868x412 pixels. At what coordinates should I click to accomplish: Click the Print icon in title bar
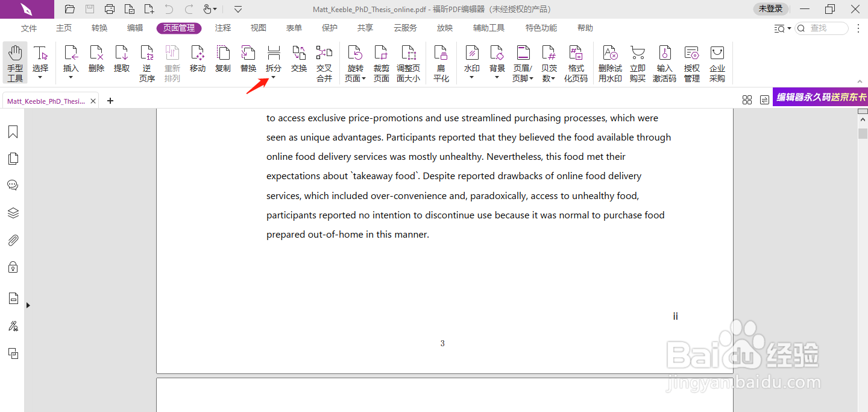(x=110, y=9)
